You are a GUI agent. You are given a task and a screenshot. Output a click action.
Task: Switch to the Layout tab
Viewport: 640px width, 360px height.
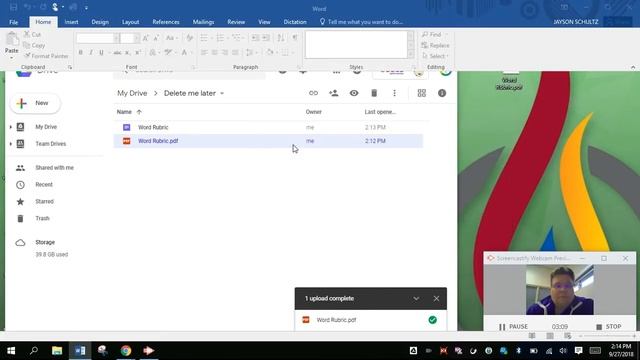coord(131,22)
